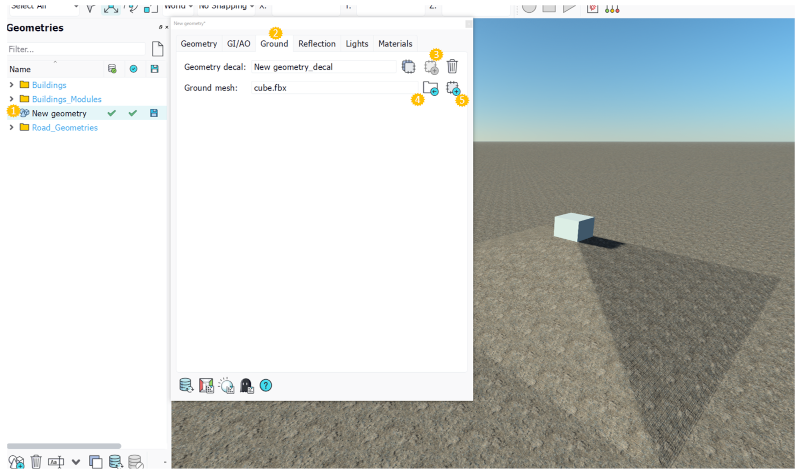The image size is (800, 474).
Task: Toggle first green checkmark on New geometry row
Action: click(x=112, y=113)
